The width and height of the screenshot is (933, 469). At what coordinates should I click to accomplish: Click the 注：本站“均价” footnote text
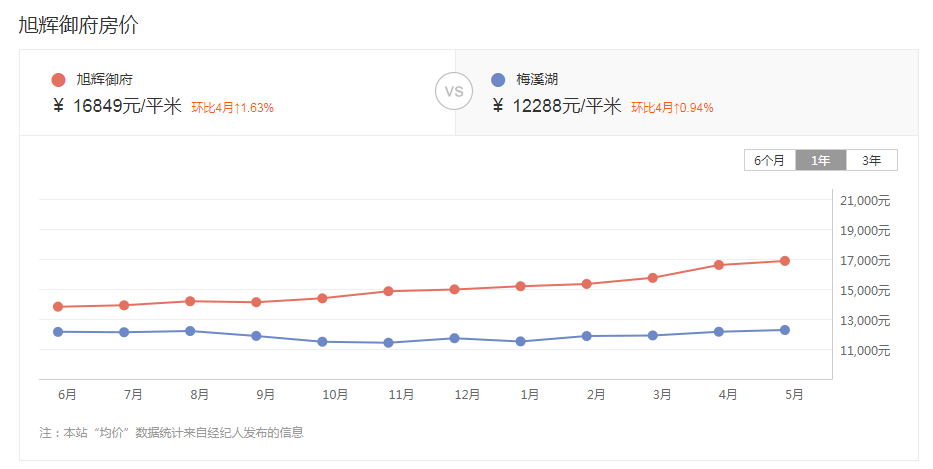171,433
